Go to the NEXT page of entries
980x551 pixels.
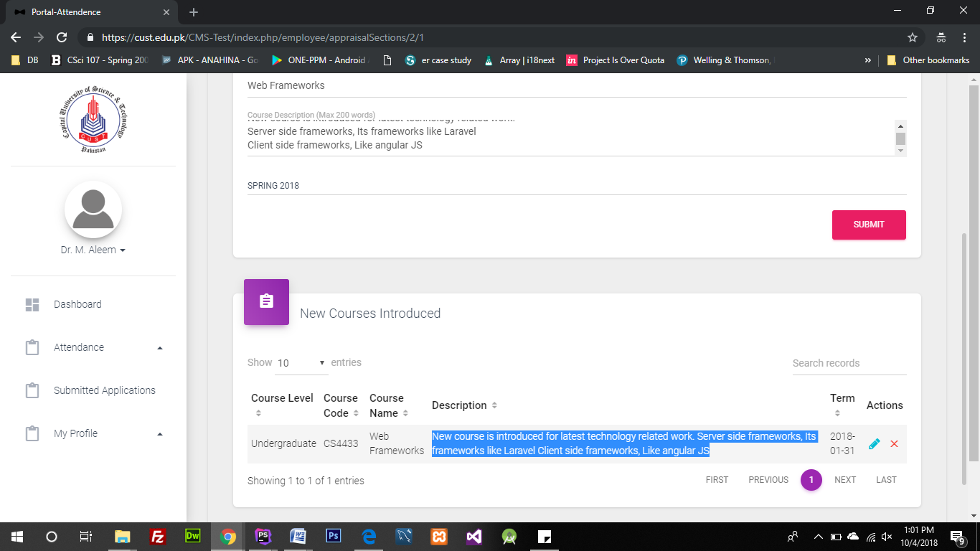point(844,480)
